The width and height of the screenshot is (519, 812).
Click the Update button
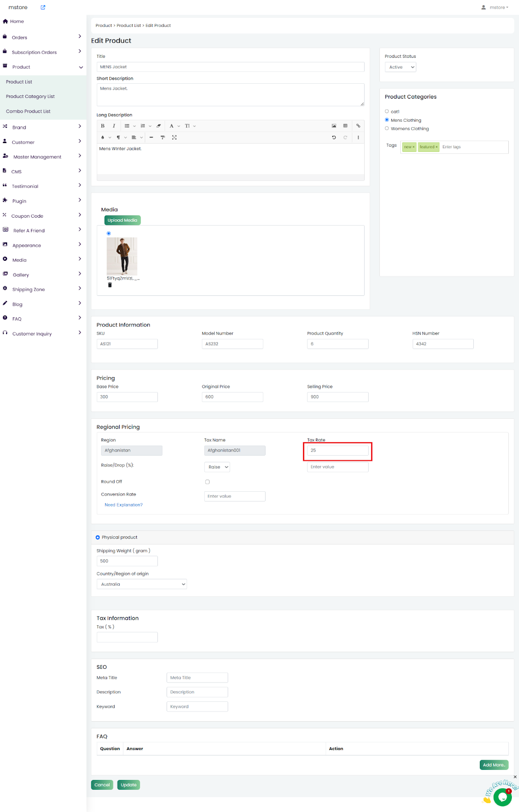point(128,785)
